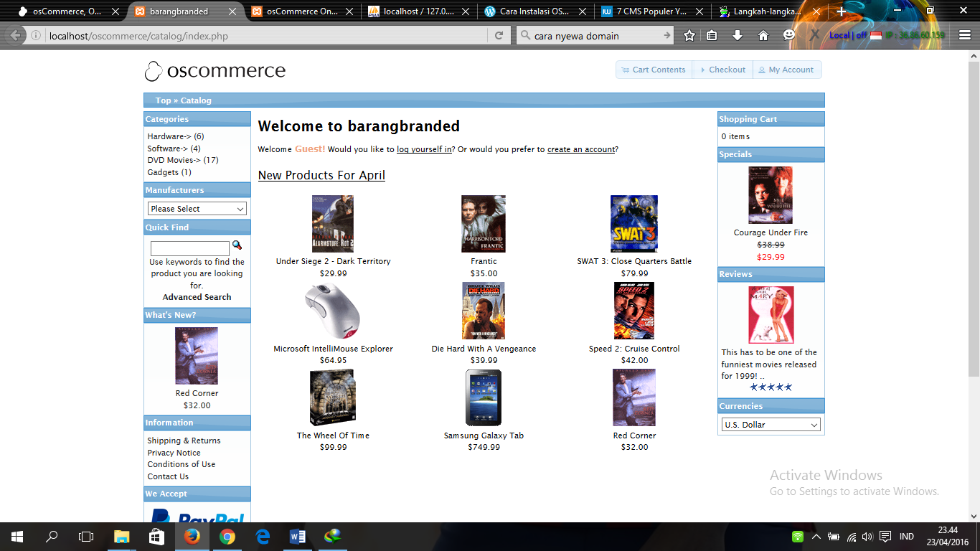Screen dimensions: 980x551
Task: Switch to the osCommerce Online tab
Action: [x=303, y=11]
